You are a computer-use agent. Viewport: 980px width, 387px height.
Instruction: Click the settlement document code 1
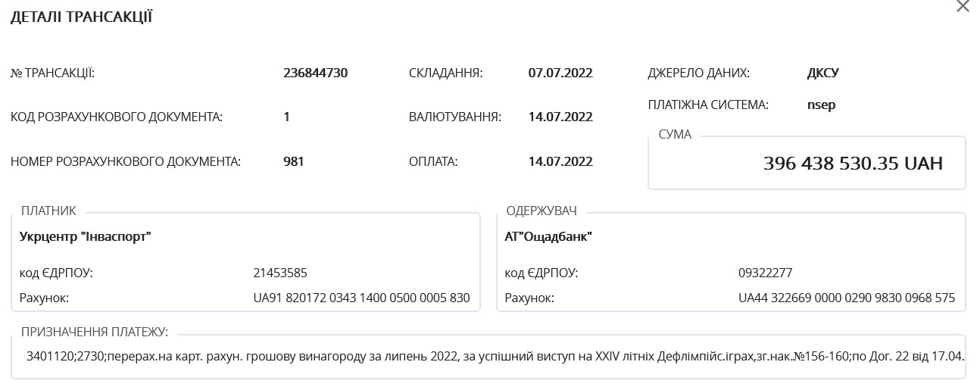(287, 117)
